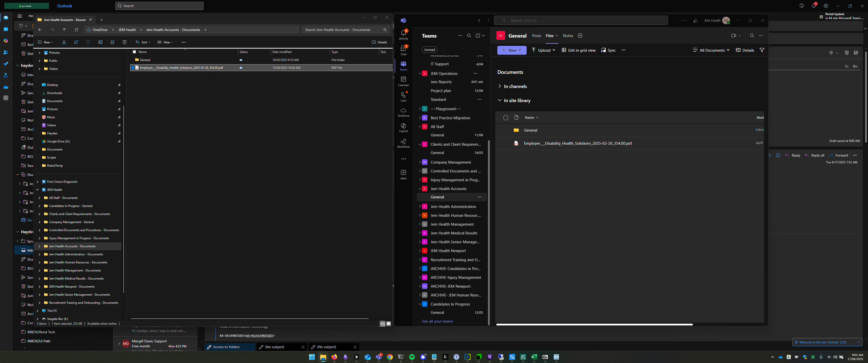Image resolution: width=868 pixels, height=363 pixels.
Task: Open the Upload dropdown in Teams Files
Action: tap(544, 50)
